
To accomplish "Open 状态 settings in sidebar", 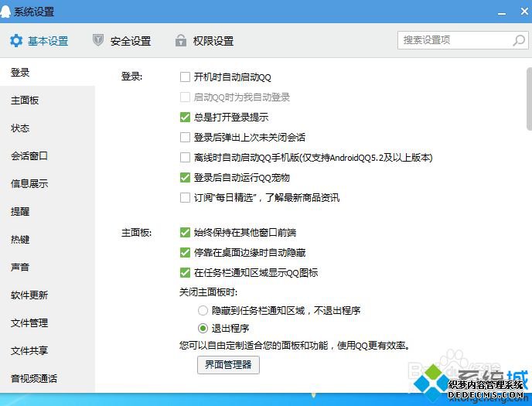I will 47,128.
